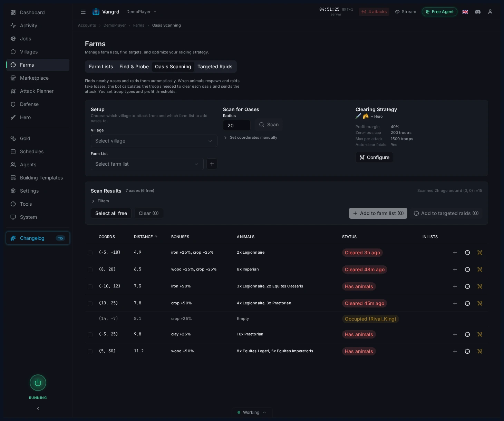Screen dimensions: 504x421
Task: Open the Attack Planner section
Action: tap(37, 91)
